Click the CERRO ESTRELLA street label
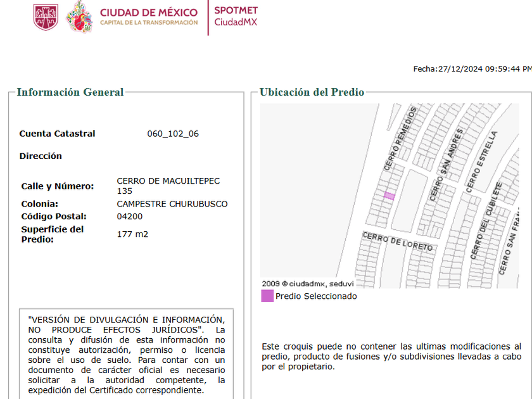 [481, 162]
